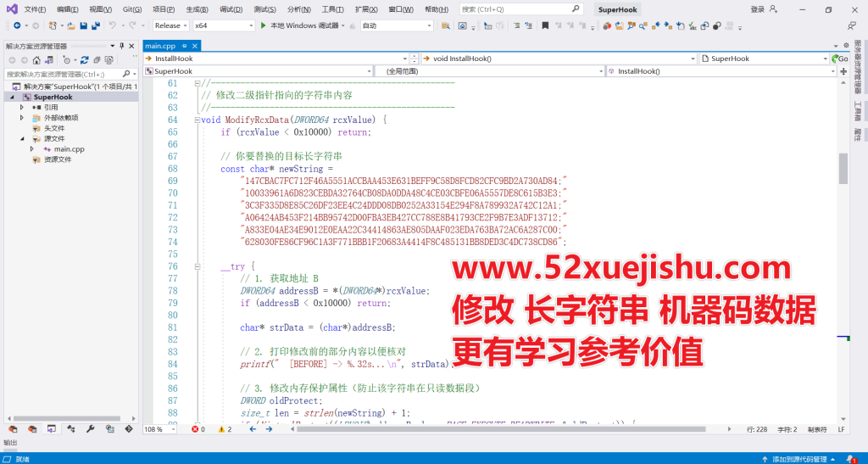The height and width of the screenshot is (464, 868).
Task: Click the notifications bell in the status bar
Action: point(851,459)
